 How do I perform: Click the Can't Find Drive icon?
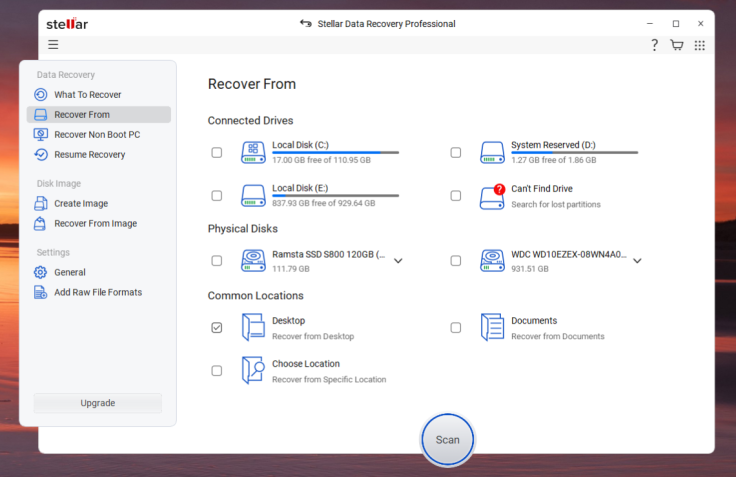coord(492,197)
